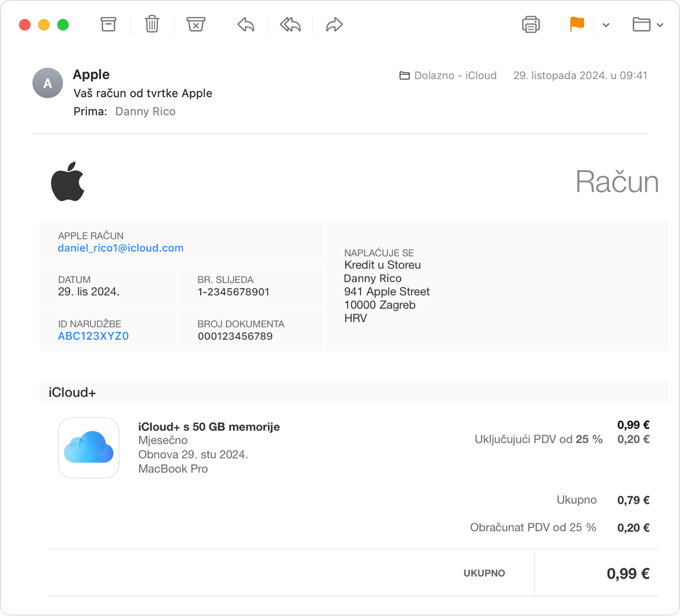
Task: Reply to the Apple email
Action: coord(246,24)
